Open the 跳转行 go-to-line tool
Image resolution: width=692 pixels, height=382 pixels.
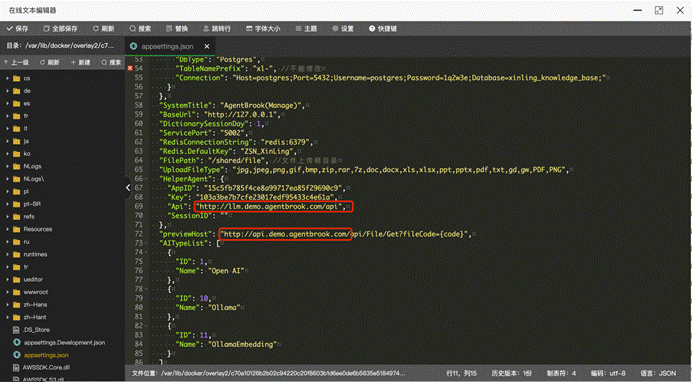tap(217, 29)
